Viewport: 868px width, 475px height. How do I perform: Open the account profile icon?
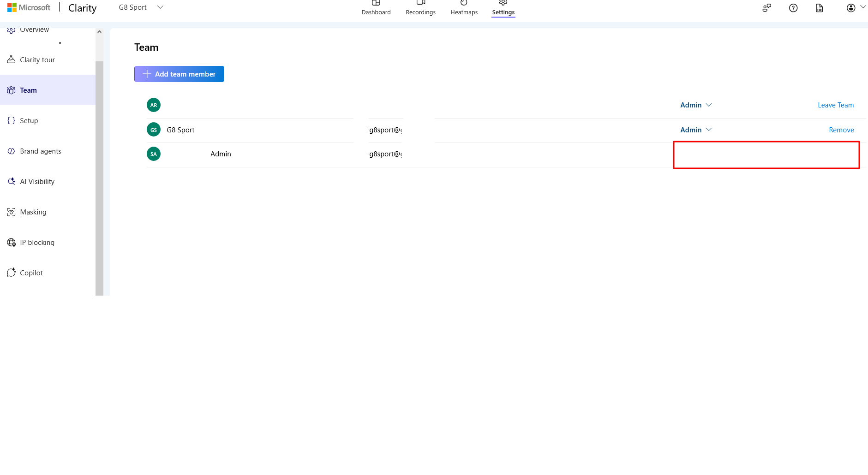click(x=851, y=8)
